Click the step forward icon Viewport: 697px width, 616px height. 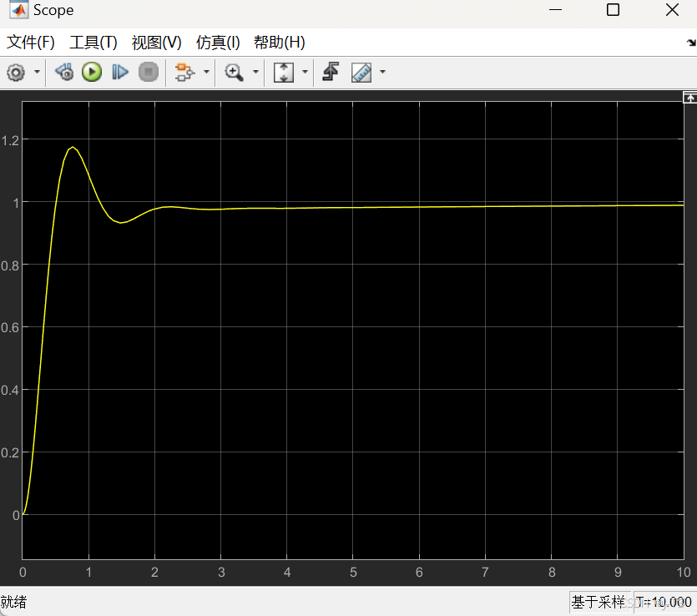point(119,72)
